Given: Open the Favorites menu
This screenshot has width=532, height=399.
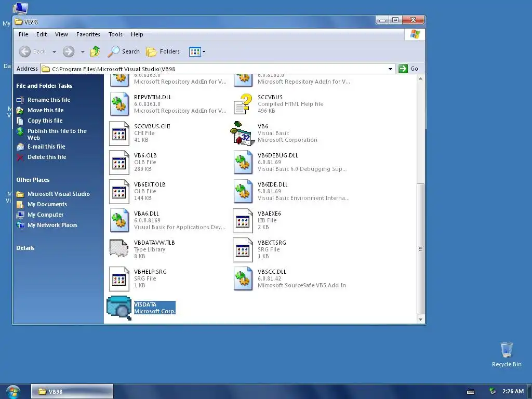Looking at the screenshot, I should [x=88, y=34].
